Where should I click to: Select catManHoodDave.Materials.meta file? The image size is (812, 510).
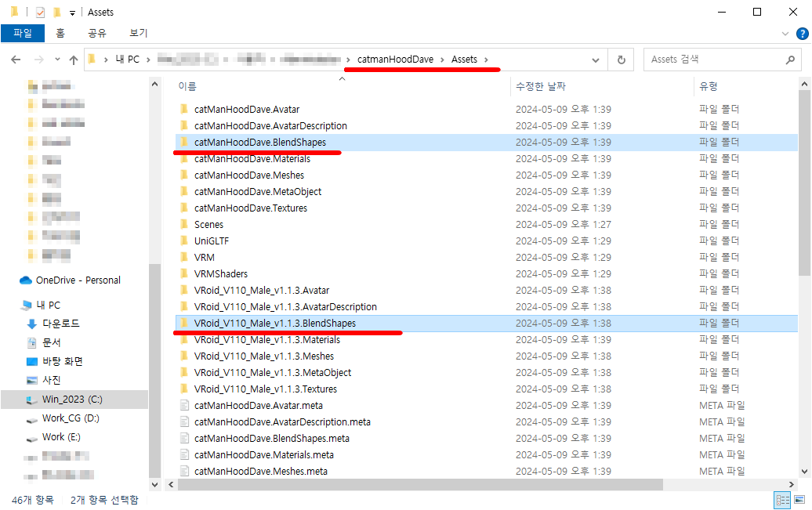(264, 455)
